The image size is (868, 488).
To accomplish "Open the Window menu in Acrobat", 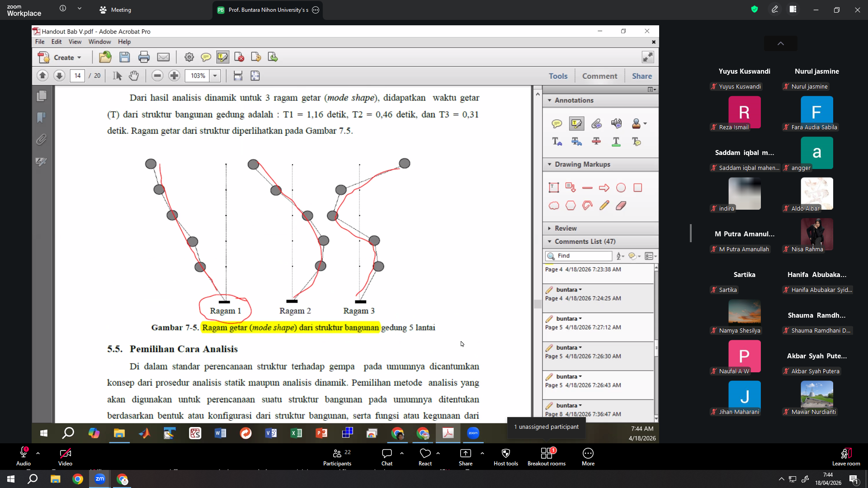I will (99, 42).
